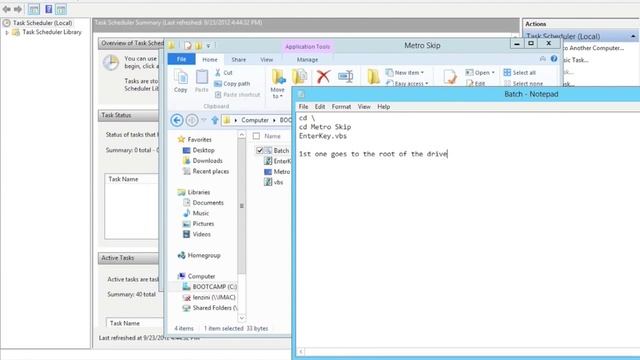Switch to the Home ribbon tab

pyautogui.click(x=210, y=60)
